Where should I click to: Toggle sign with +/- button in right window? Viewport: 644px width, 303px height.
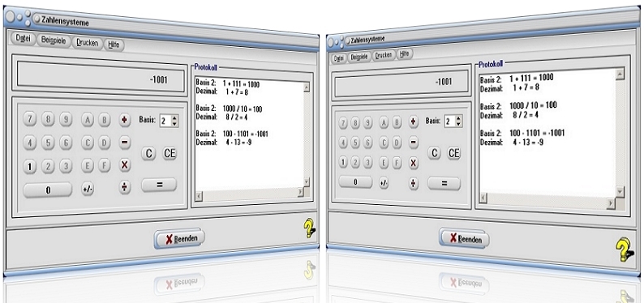tap(384, 183)
